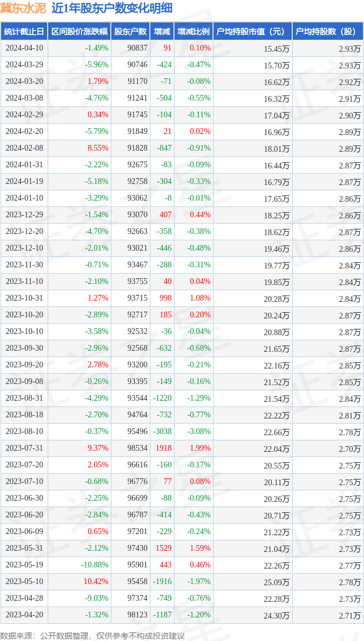Select the 区间股价涨跌幅 column header
The image size is (364, 641).
[x=79, y=32]
